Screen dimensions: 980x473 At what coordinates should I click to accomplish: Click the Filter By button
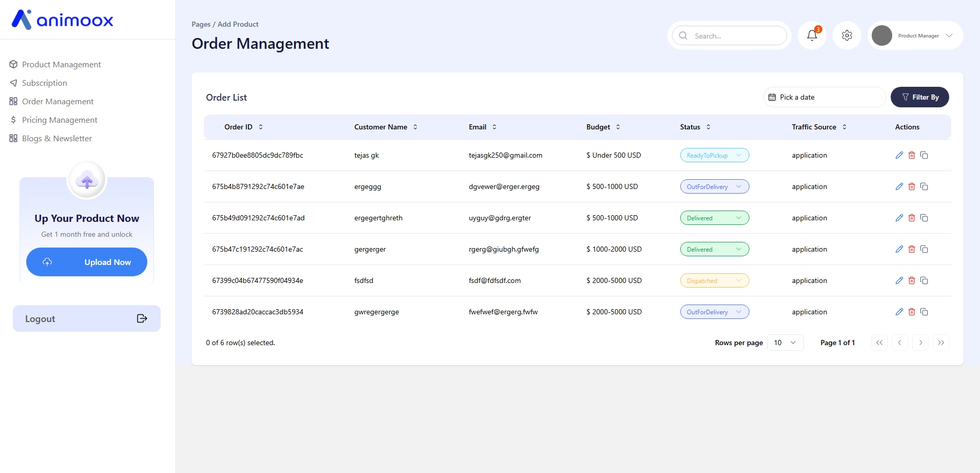(x=919, y=97)
